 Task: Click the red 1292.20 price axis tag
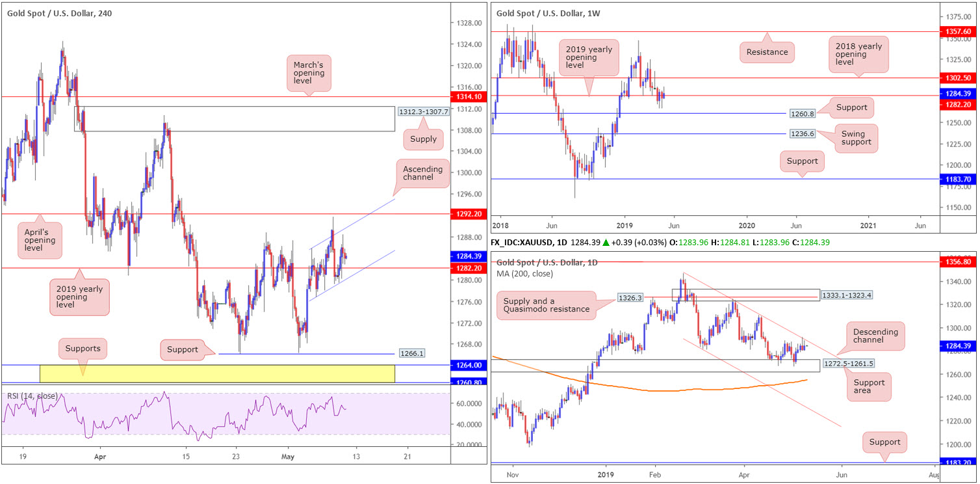click(469, 213)
